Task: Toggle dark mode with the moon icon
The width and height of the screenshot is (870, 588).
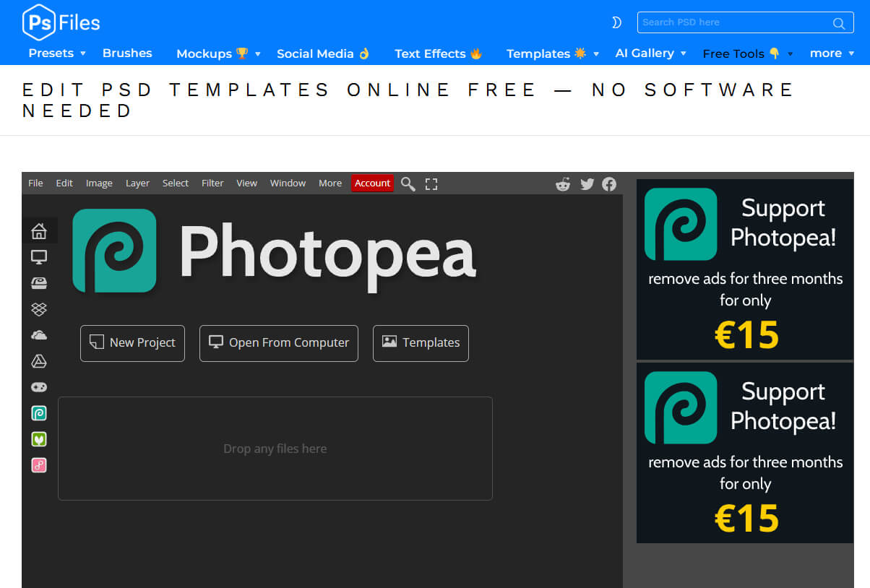Action: (616, 22)
